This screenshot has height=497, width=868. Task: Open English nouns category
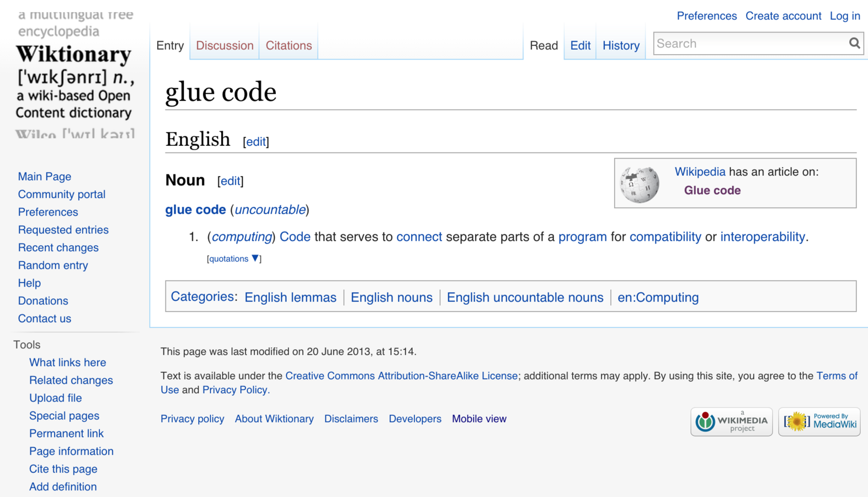(391, 298)
